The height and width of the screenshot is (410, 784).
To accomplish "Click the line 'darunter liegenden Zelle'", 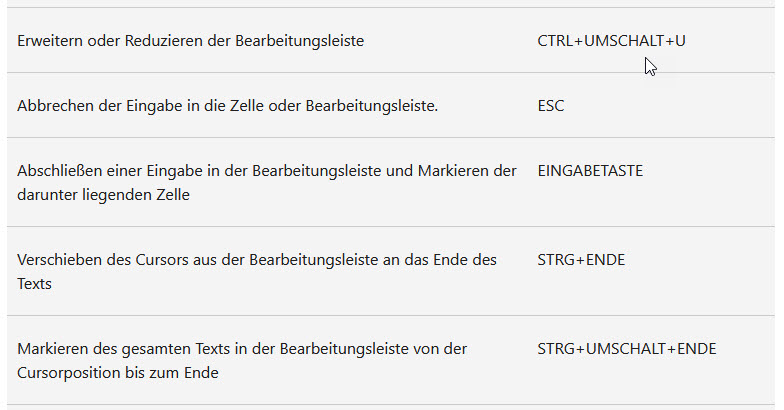I will pos(103,194).
